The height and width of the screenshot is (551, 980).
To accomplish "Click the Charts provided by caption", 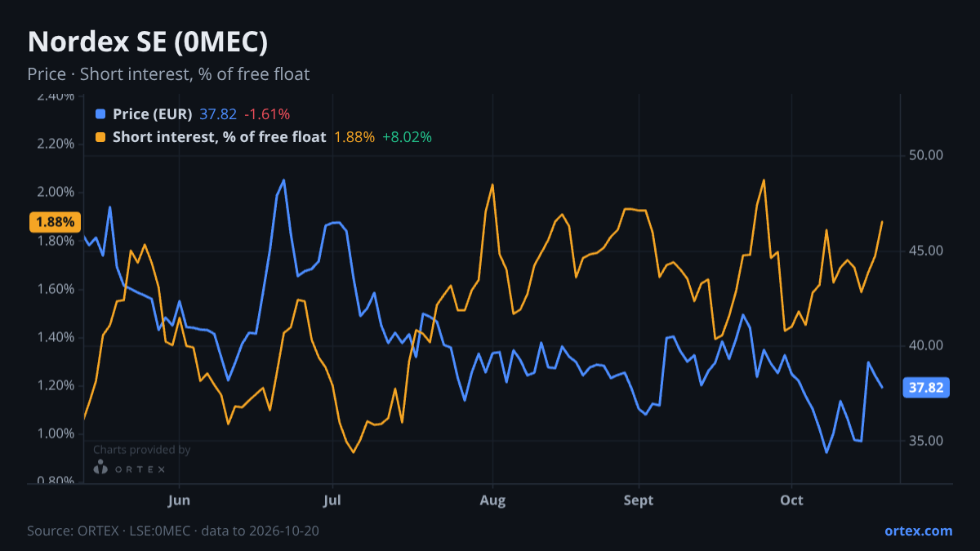I will point(141,450).
